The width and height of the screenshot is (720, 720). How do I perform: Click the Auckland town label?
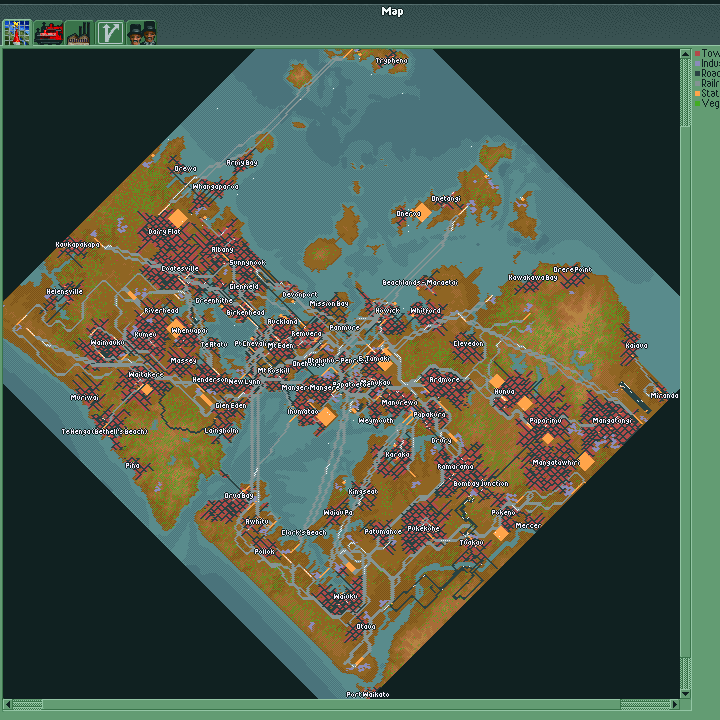[x=282, y=321]
